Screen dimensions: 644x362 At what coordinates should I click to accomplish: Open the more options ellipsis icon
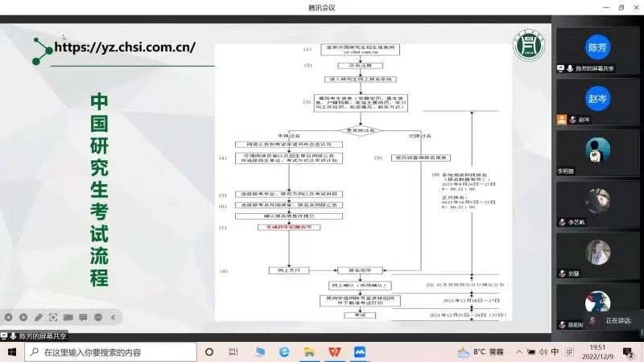[x=97, y=317]
